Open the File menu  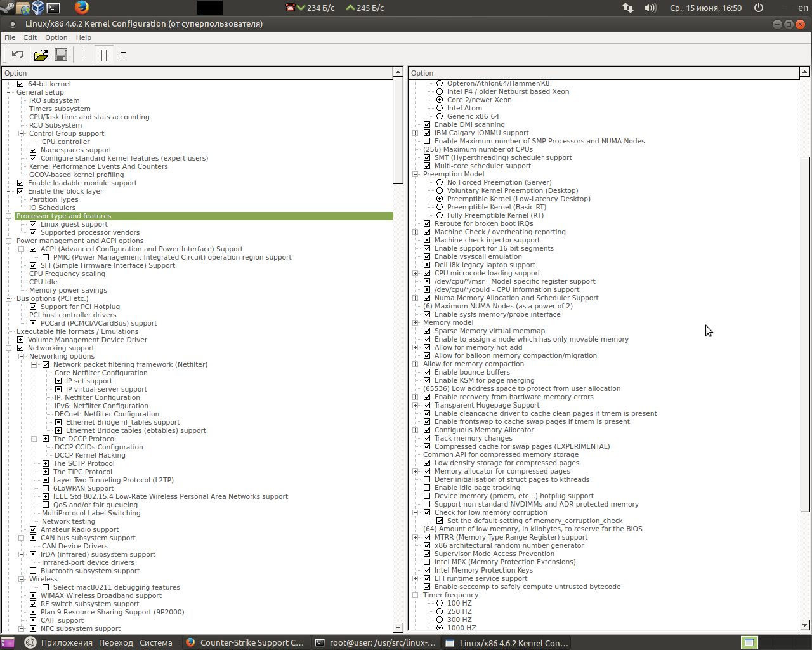coord(10,37)
